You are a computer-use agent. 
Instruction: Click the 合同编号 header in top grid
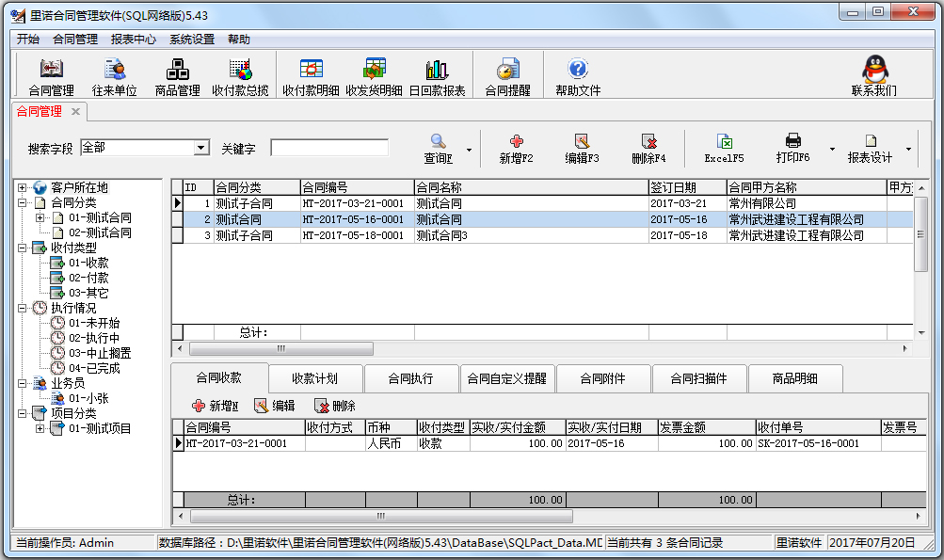(357, 187)
